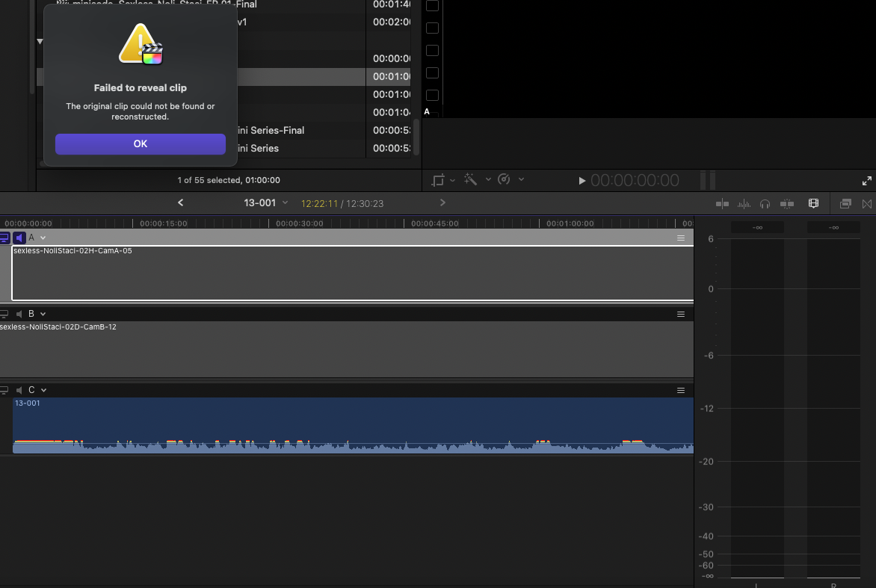
Task: Open the magic wand enhancements menu
Action: [x=471, y=179]
